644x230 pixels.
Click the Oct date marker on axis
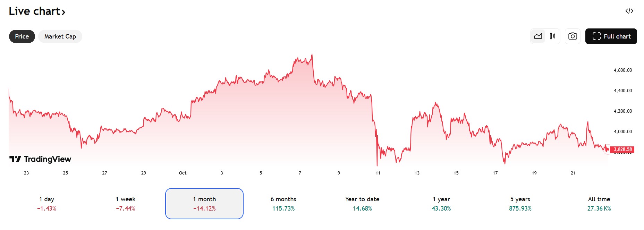coord(183,173)
